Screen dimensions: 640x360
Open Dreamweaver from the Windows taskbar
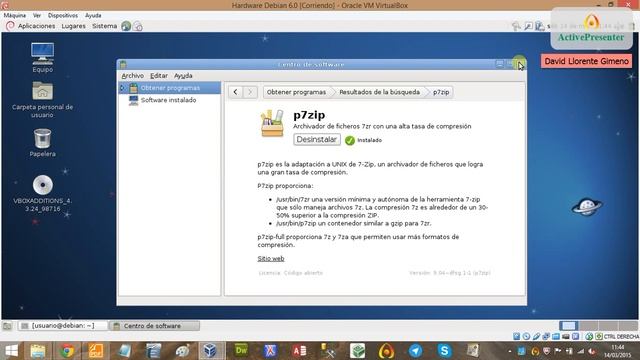pyautogui.click(x=241, y=351)
